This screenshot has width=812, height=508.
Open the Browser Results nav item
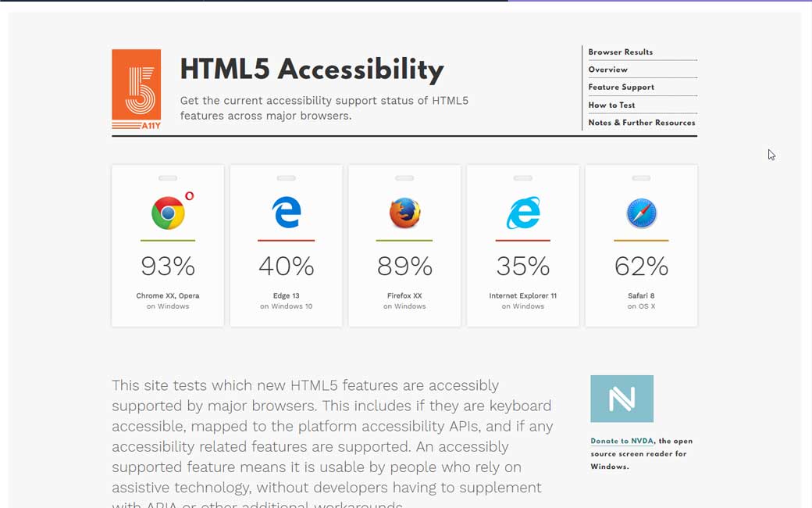point(620,52)
